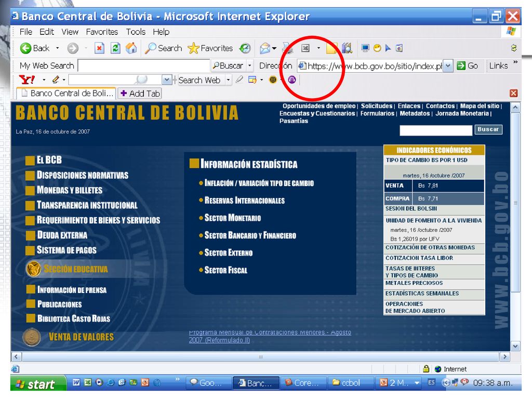Switch to the ccbol folder taskbar button
This screenshot has width=532, height=398.
(x=350, y=383)
